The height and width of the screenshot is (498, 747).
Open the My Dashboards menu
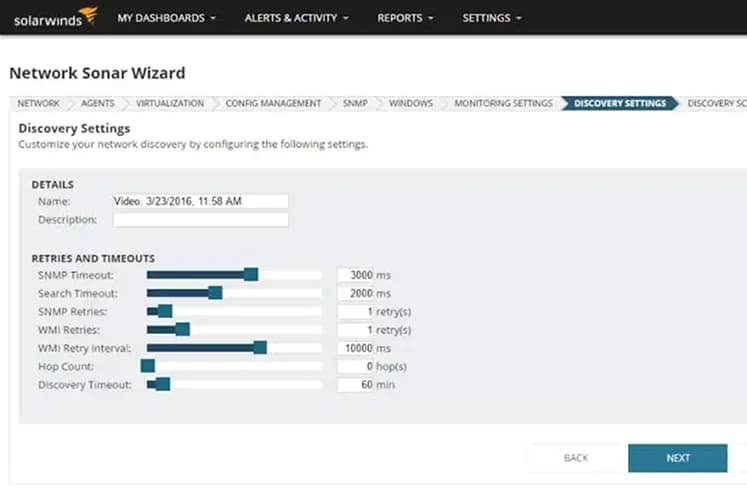[166, 18]
